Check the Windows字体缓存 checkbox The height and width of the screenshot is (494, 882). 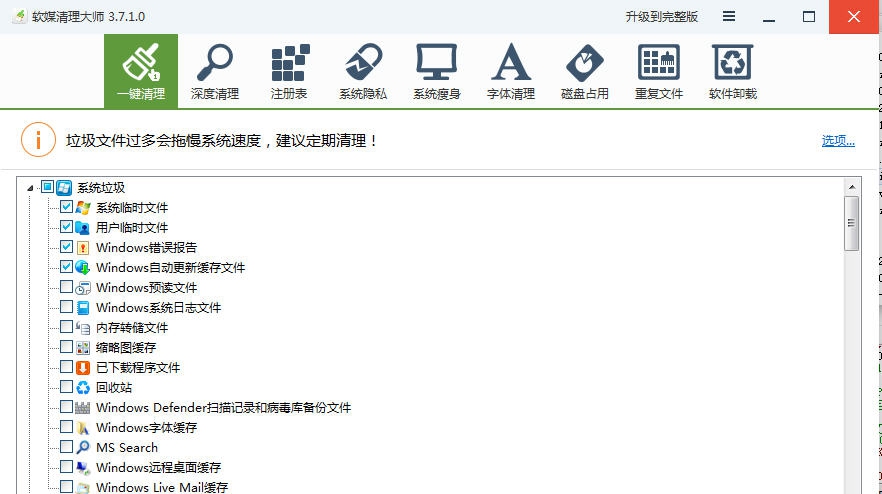point(66,426)
